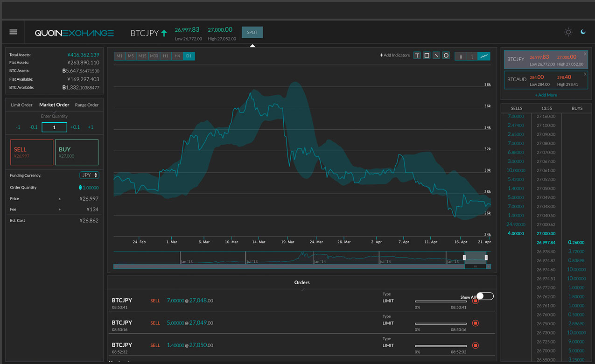Switch to the Limit Order tab

pyautogui.click(x=22, y=105)
